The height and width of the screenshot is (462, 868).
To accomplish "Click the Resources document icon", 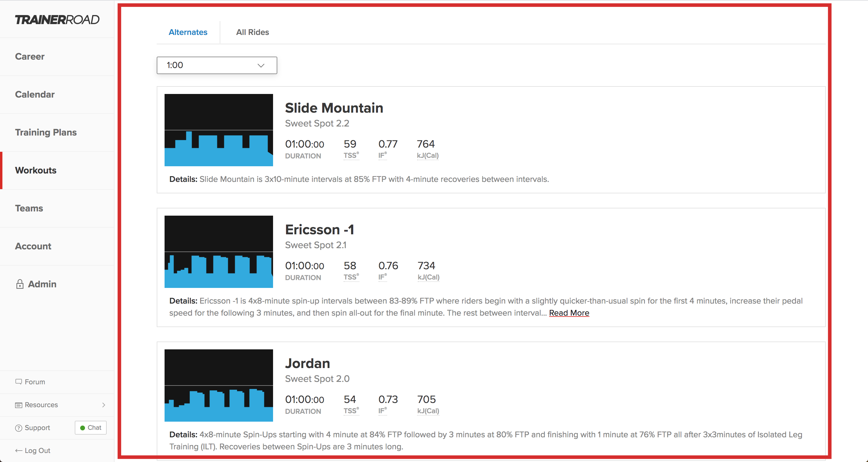I will point(18,405).
